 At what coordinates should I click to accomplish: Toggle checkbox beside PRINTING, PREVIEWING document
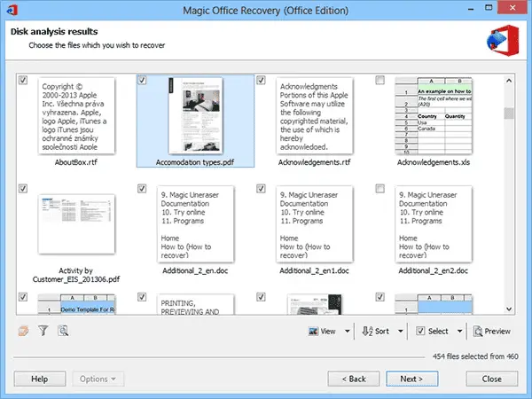[x=142, y=297]
